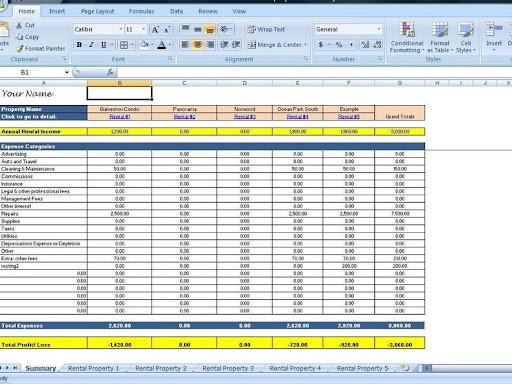Follow the Rental #4 link

pyautogui.click(x=298, y=117)
